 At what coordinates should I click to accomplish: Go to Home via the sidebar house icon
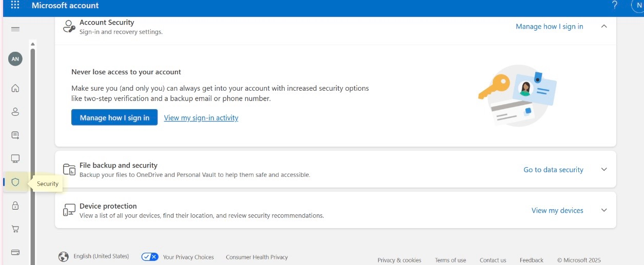(15, 88)
